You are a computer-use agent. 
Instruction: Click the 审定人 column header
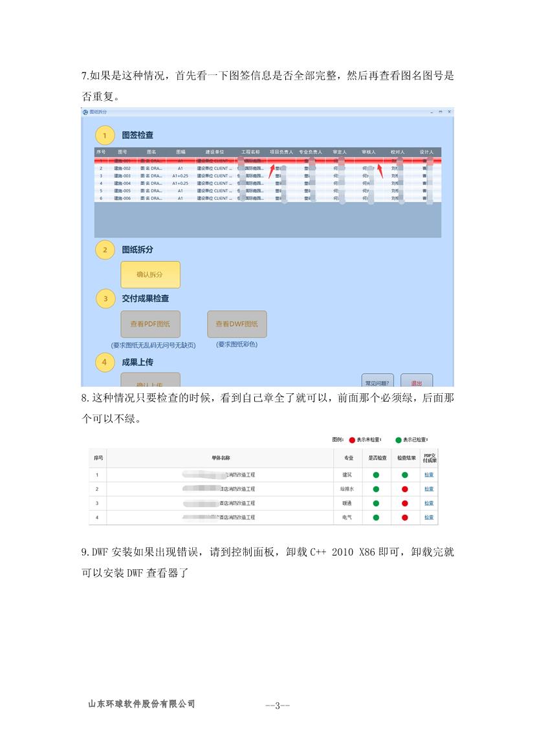click(340, 152)
